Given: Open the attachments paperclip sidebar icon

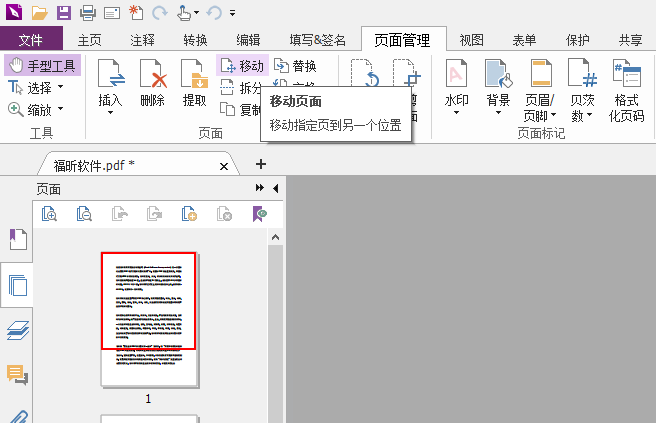Looking at the screenshot, I should point(18,417).
